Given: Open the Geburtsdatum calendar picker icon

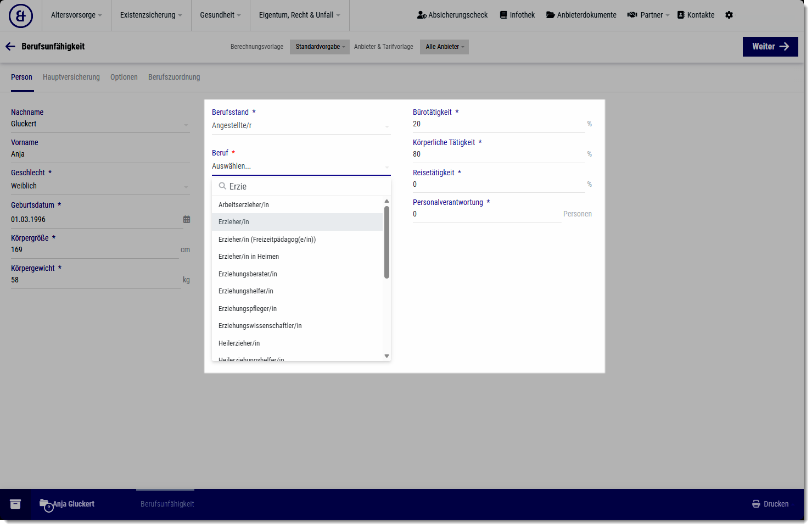Looking at the screenshot, I should 187,219.
